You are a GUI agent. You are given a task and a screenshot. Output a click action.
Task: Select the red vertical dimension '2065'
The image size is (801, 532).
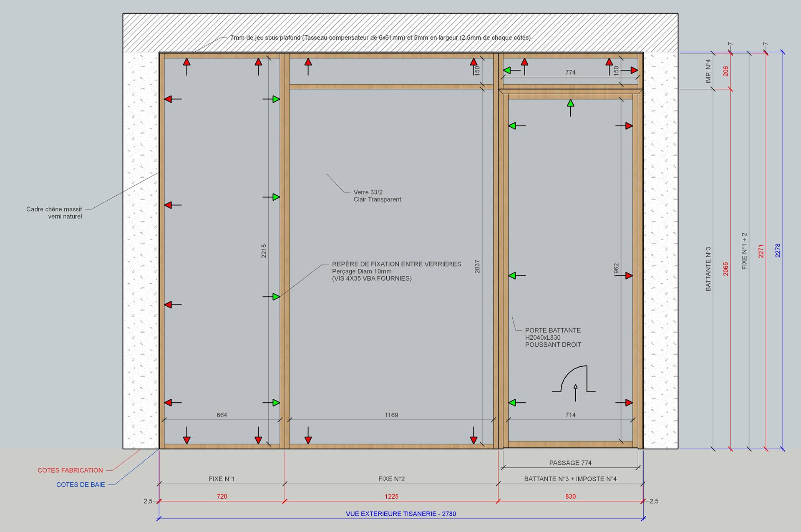pos(725,269)
